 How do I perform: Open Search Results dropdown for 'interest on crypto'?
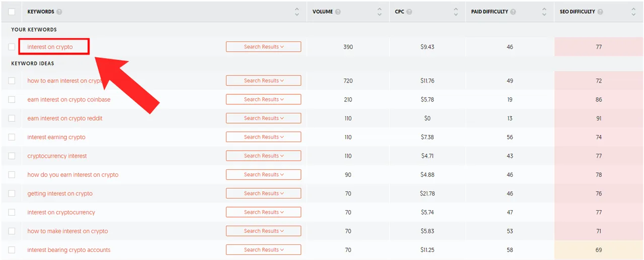(x=264, y=47)
